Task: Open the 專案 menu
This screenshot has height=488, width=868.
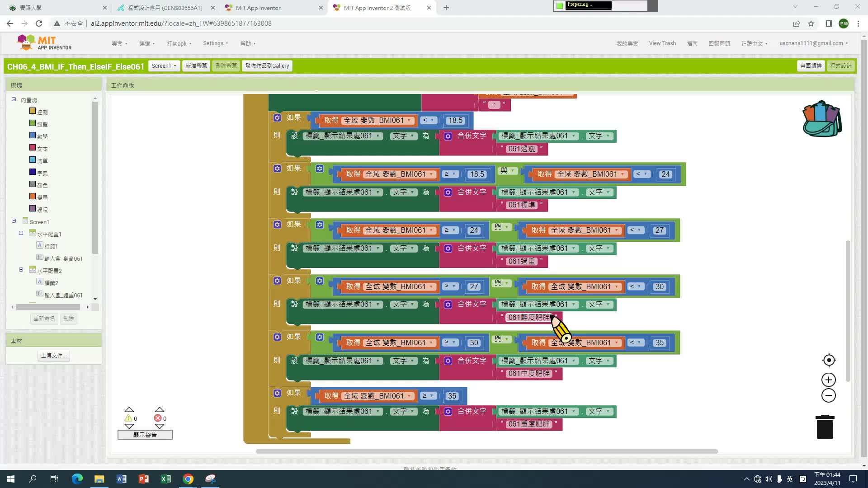Action: pyautogui.click(x=119, y=43)
